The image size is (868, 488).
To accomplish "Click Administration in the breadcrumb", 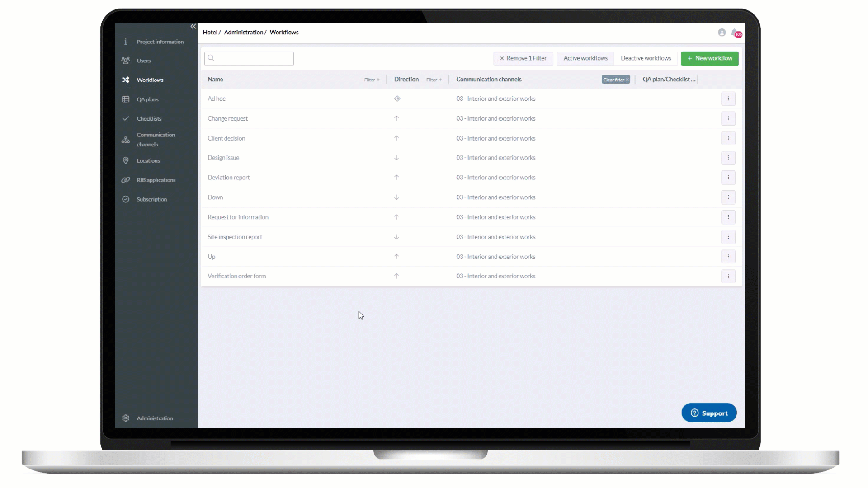I will (x=243, y=33).
